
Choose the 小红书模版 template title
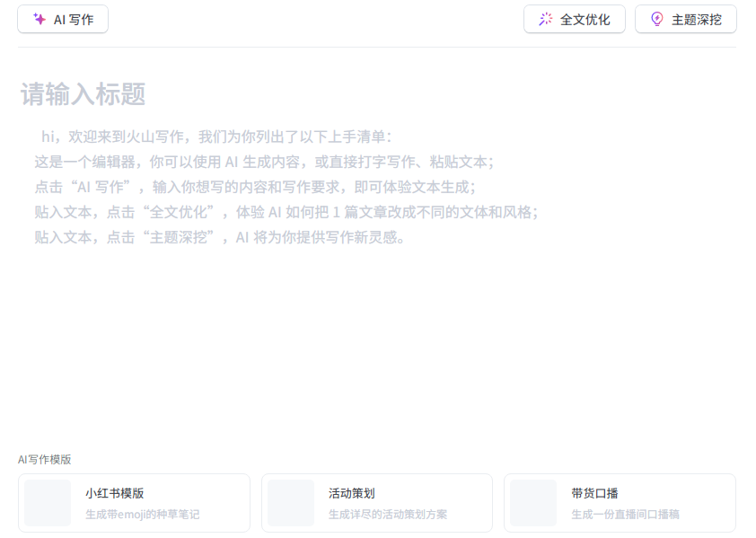pos(115,493)
